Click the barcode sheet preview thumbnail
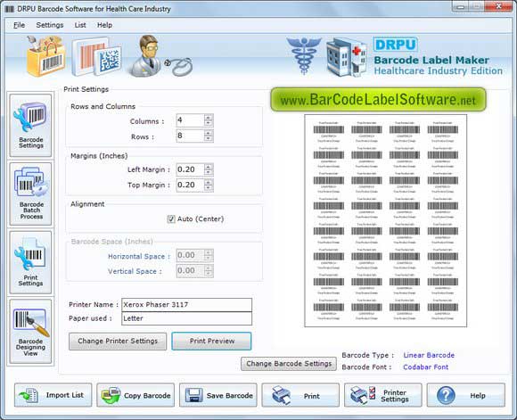The height and width of the screenshot is (420, 517). [x=385, y=221]
